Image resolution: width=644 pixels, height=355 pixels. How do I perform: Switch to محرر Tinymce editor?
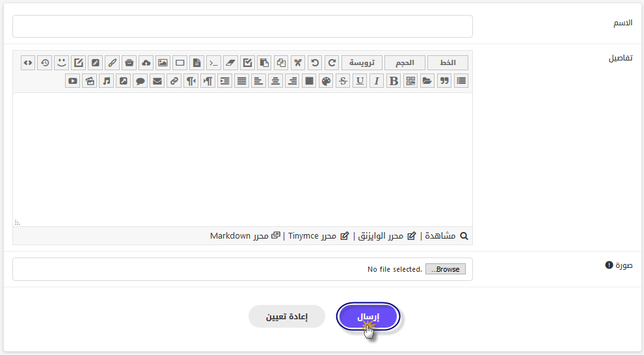pyautogui.click(x=318, y=235)
